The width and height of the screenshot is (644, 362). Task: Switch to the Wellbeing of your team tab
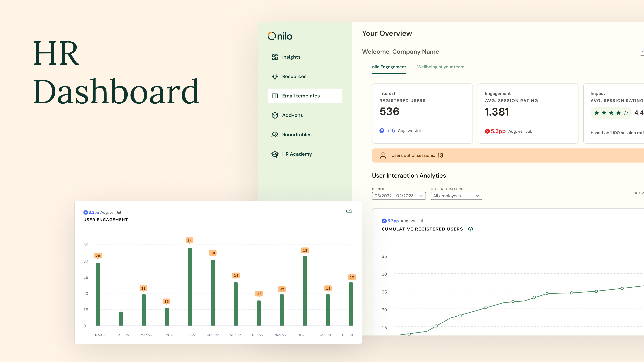tap(441, 67)
